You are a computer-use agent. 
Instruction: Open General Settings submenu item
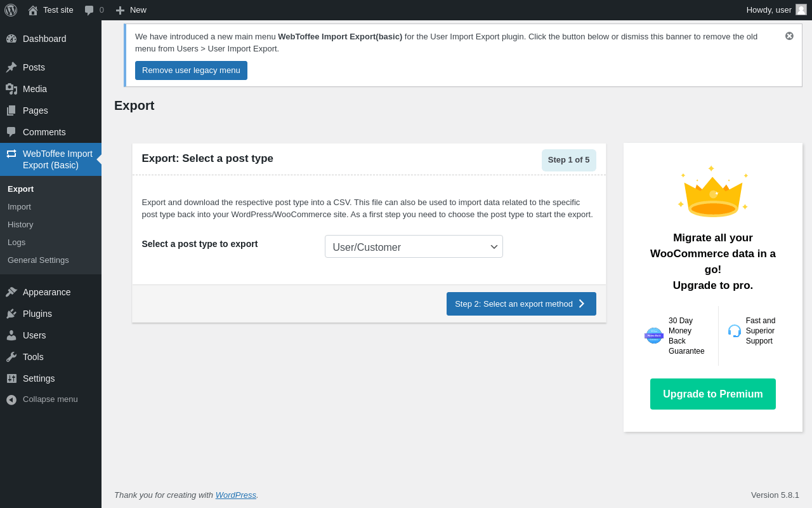[38, 260]
